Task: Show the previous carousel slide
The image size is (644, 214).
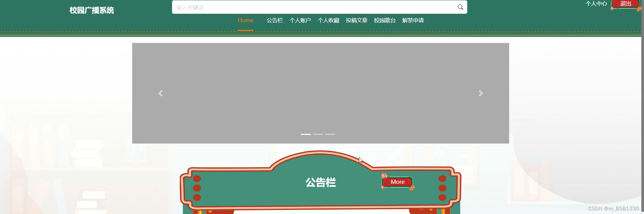Action: 160,93
